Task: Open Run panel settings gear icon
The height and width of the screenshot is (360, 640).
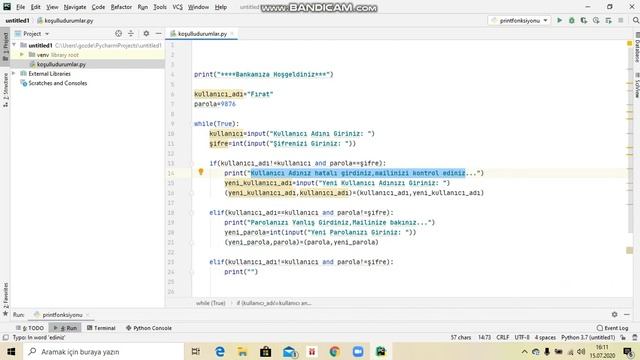Action: click(x=614, y=314)
